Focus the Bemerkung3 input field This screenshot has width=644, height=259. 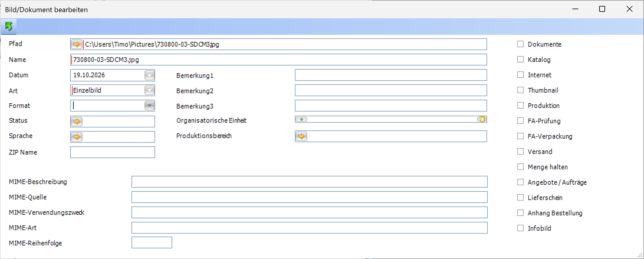click(391, 106)
